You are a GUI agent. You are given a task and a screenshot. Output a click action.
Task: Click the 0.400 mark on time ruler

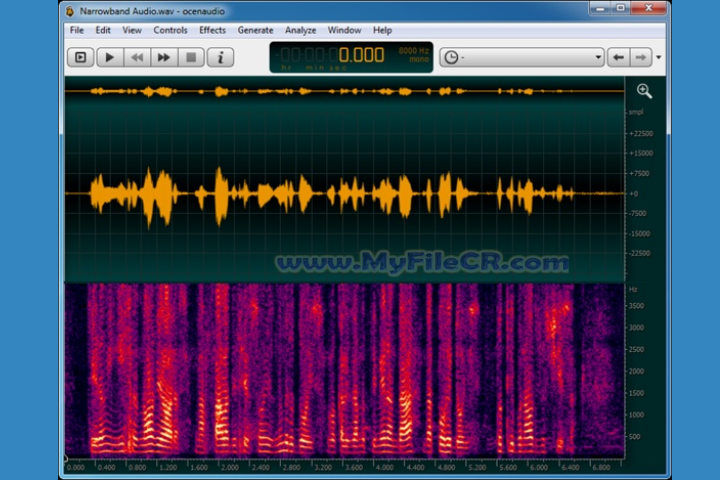107,468
